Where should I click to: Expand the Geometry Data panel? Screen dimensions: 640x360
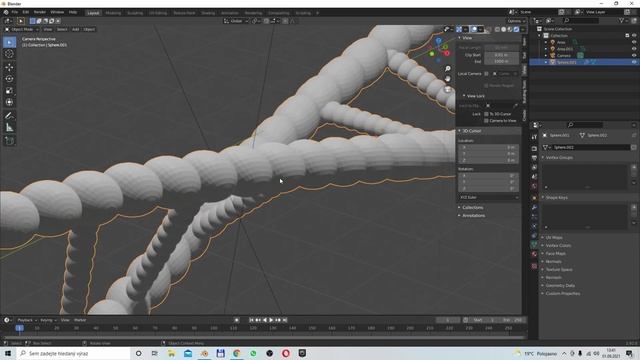click(x=560, y=286)
